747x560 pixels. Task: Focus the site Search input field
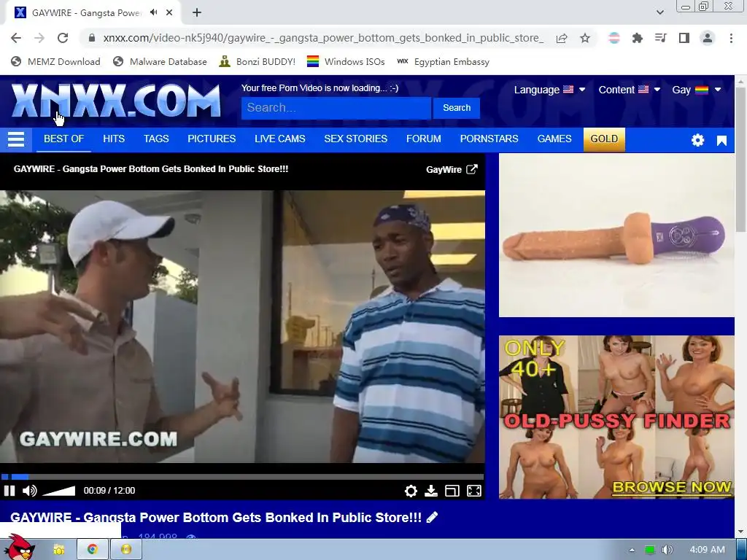(x=336, y=108)
